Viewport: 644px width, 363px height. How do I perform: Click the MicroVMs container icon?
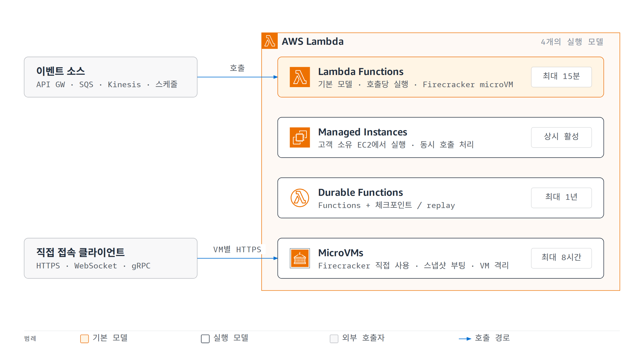coord(300,258)
